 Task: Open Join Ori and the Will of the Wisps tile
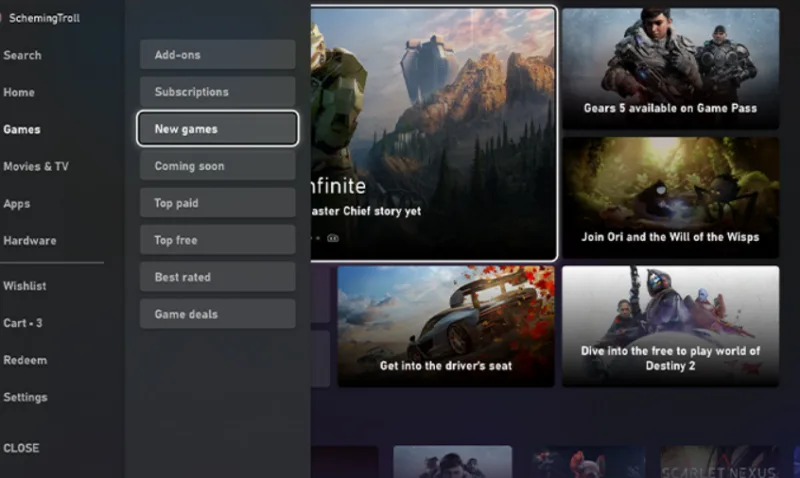coord(670,197)
